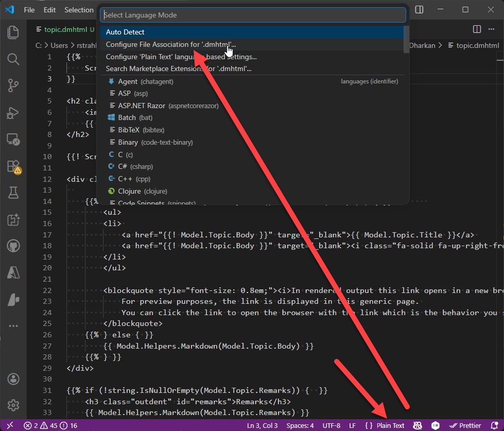Open Extensions view with warning badge
The width and height of the screenshot is (504, 431).
[x=14, y=167]
